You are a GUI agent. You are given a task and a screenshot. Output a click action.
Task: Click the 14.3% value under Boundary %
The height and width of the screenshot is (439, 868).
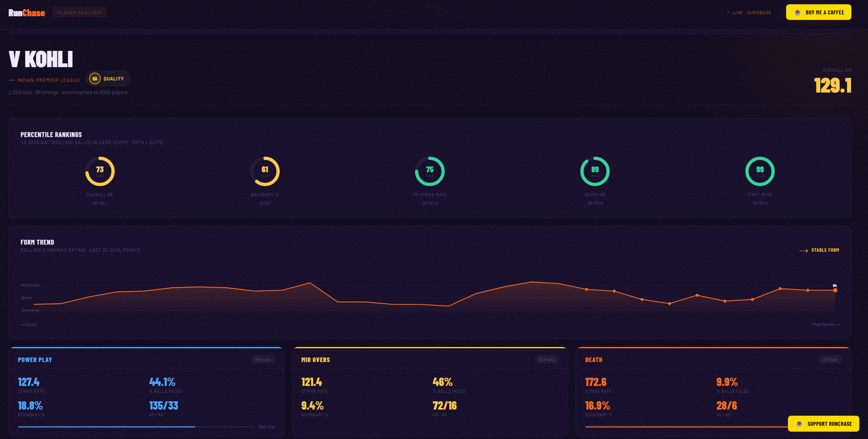[264, 203]
